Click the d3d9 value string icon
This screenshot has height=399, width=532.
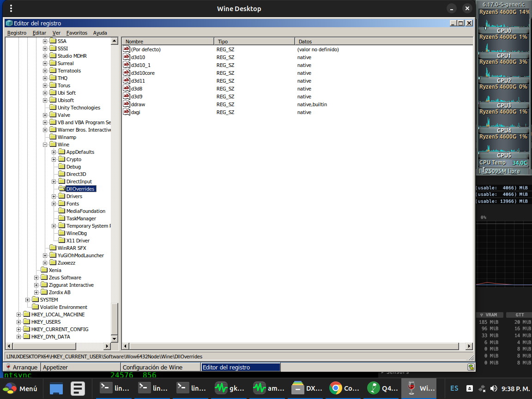point(127,96)
